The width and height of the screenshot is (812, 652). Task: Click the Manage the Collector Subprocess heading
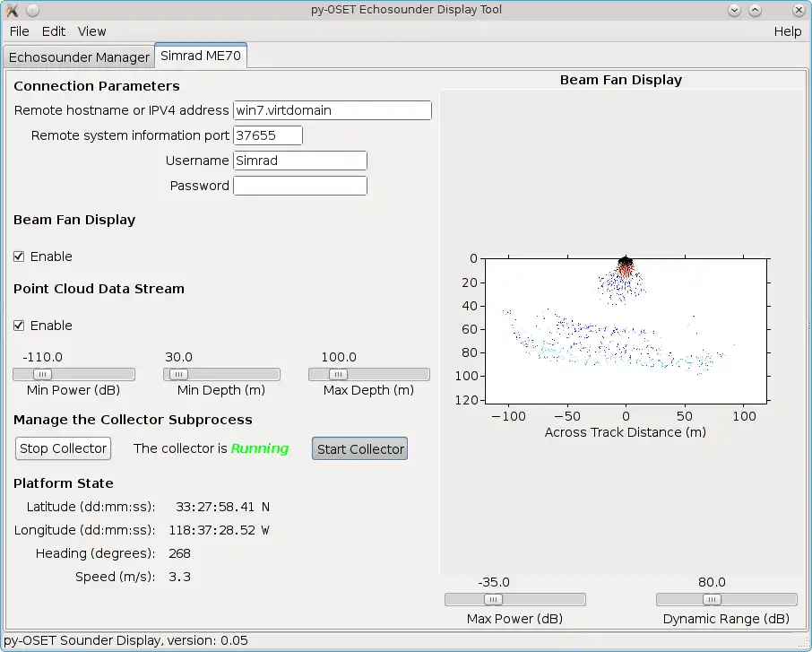tap(133, 420)
